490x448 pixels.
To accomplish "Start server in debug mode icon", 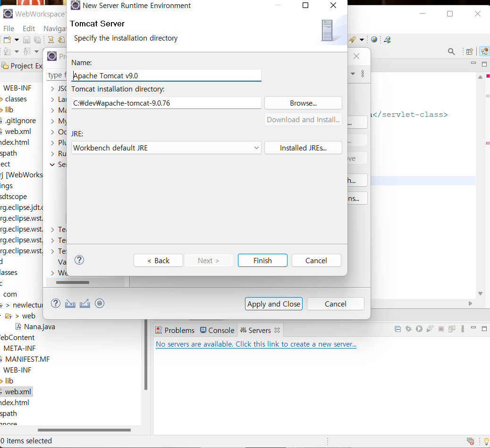I will click(x=408, y=329).
